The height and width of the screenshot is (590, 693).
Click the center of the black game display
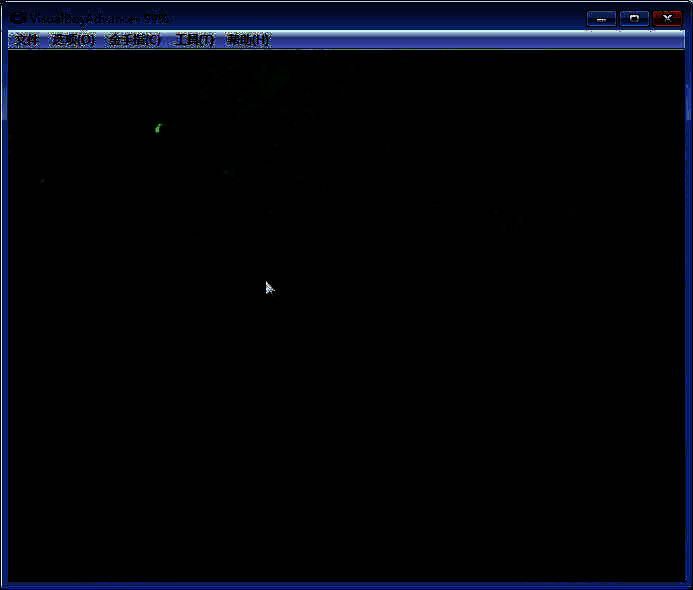click(346, 315)
